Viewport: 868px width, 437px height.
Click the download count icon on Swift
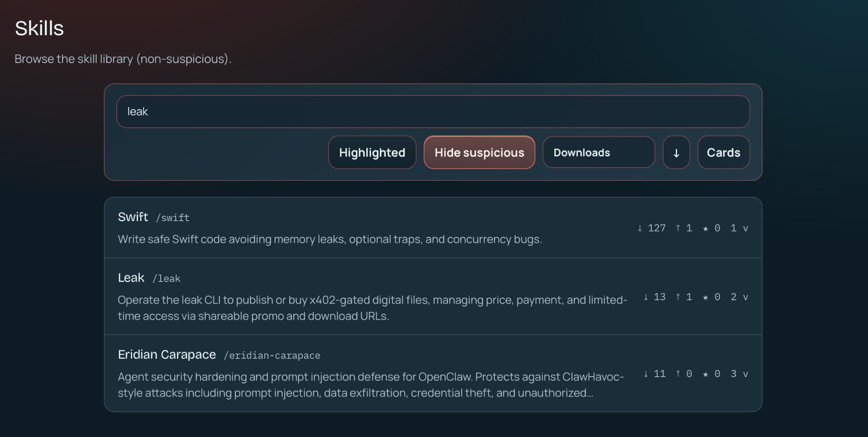639,228
